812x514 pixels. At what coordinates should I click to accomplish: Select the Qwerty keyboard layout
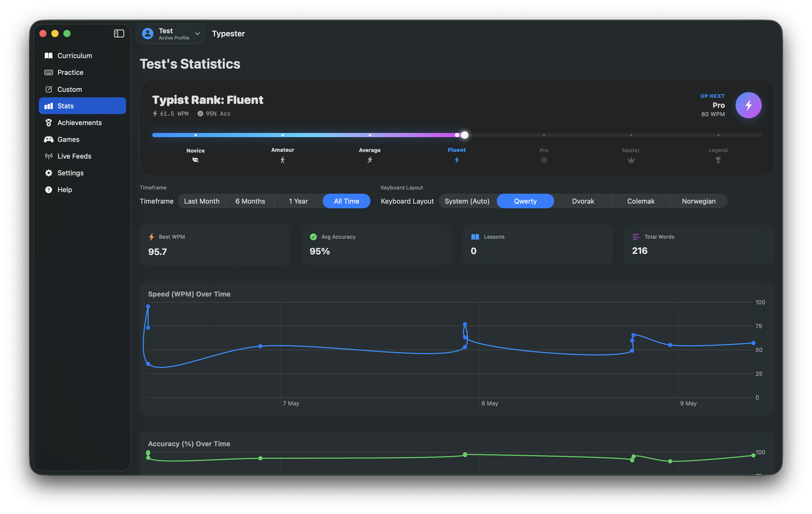coord(525,201)
